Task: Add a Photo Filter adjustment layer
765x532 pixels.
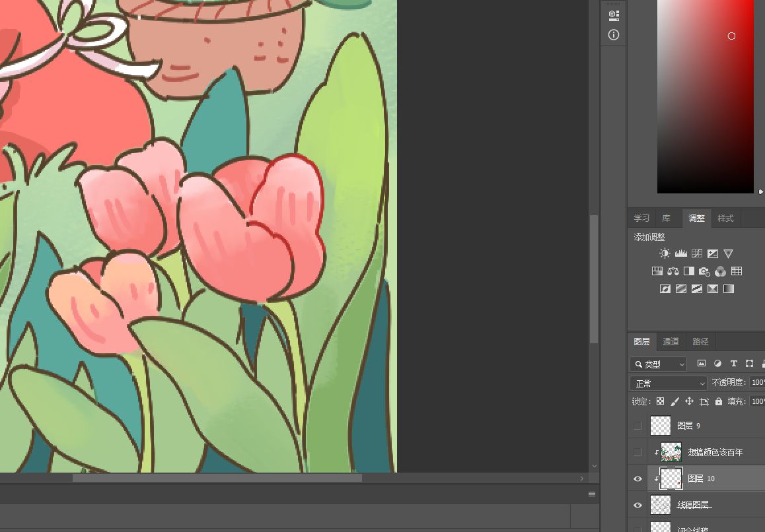Action: [704, 271]
